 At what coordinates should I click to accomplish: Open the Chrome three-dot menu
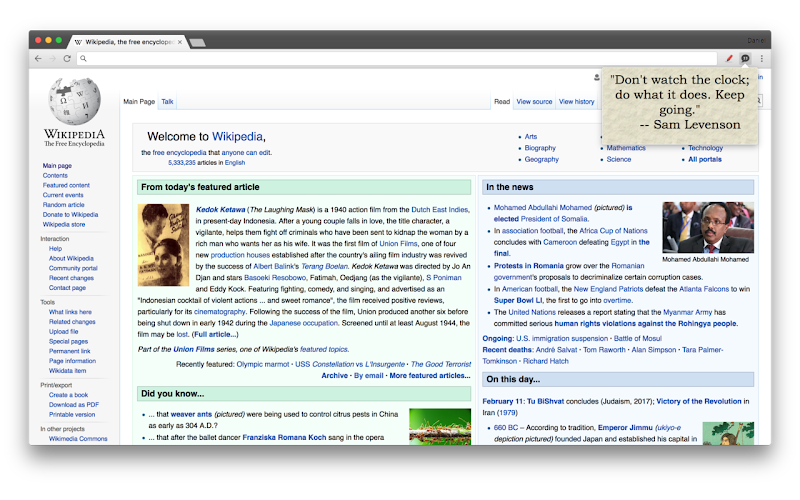(762, 59)
